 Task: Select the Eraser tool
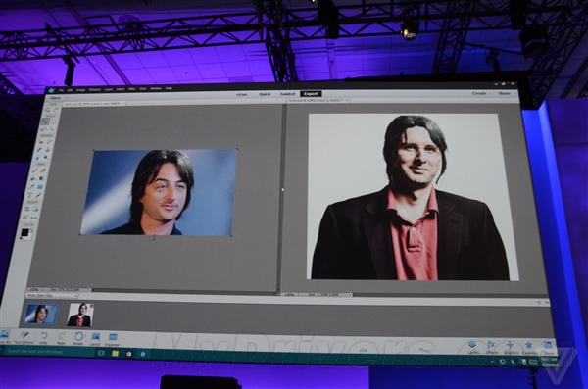(x=43, y=170)
